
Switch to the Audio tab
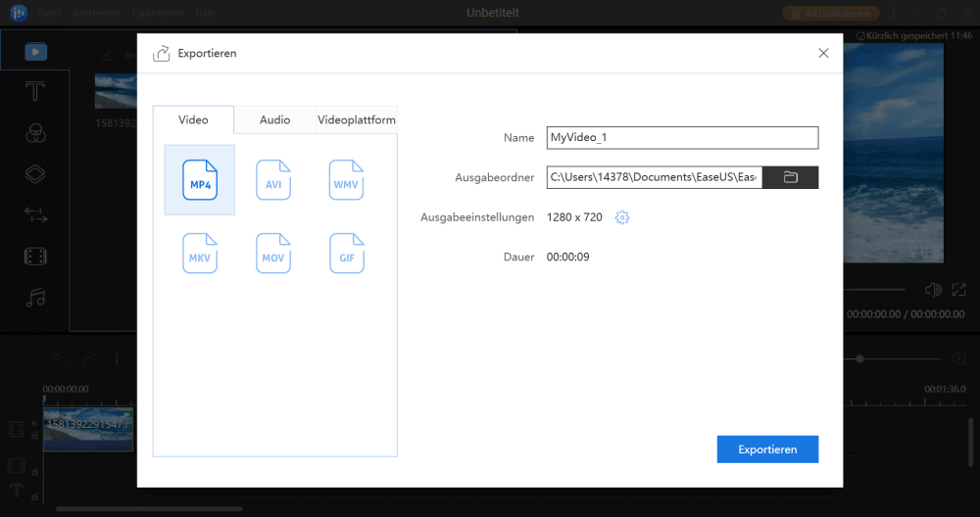[x=274, y=119]
